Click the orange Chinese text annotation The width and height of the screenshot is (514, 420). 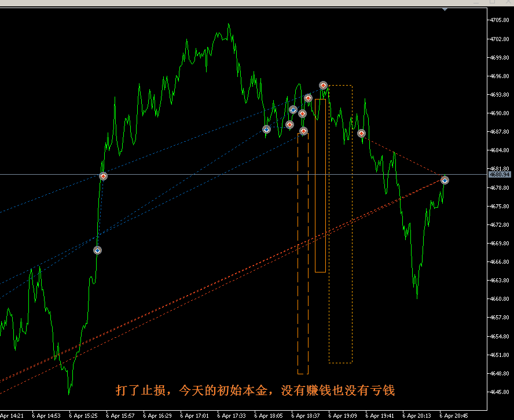coord(255,391)
